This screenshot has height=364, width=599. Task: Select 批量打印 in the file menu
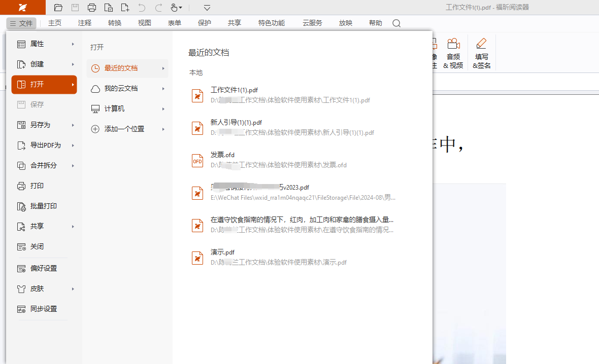tap(43, 206)
